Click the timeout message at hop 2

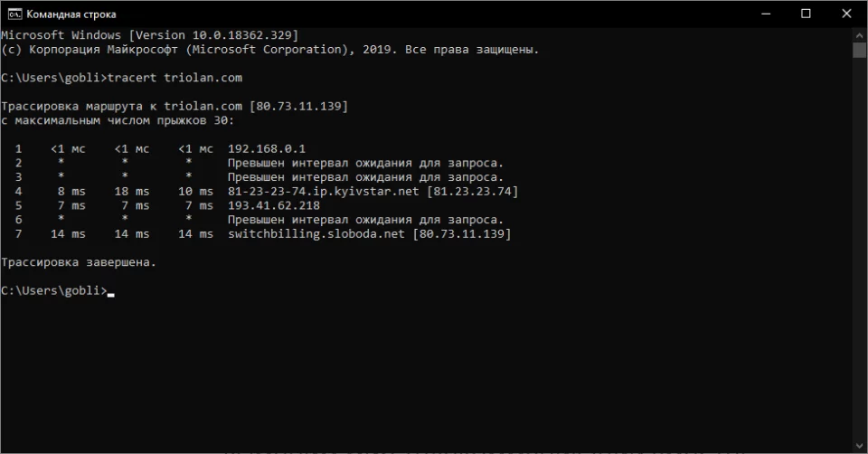(365, 163)
